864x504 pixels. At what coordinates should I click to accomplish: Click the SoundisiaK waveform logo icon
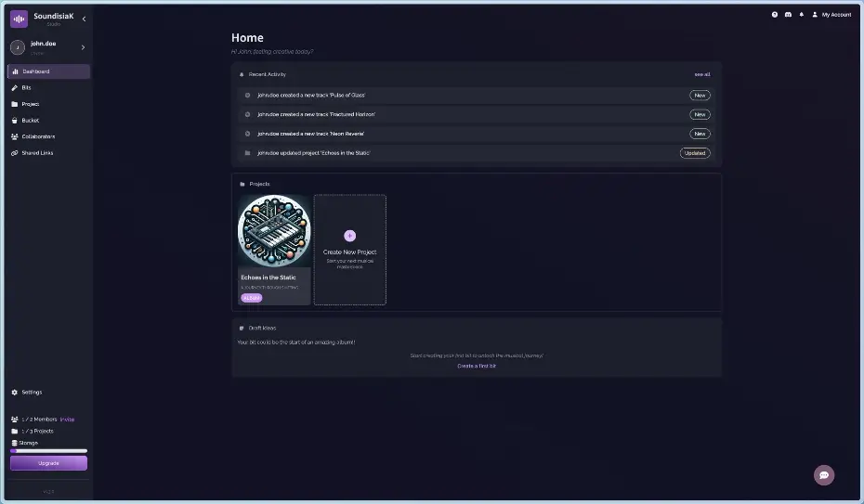point(19,19)
